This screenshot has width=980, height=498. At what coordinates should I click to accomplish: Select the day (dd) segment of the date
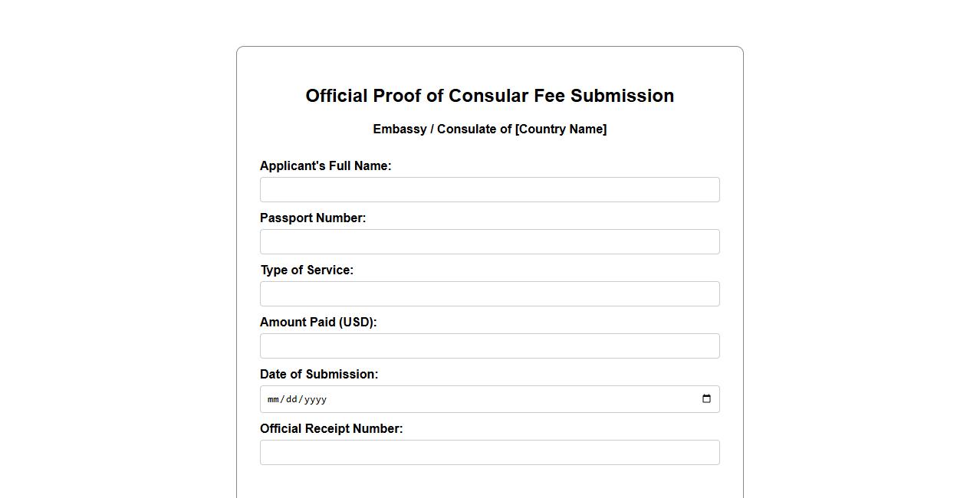pos(291,399)
